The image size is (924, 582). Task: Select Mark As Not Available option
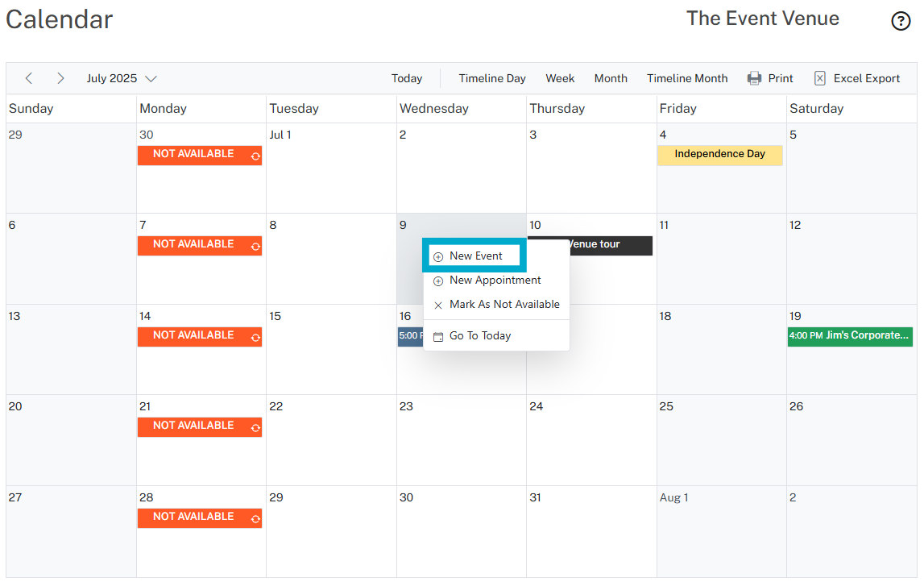pyautogui.click(x=503, y=305)
